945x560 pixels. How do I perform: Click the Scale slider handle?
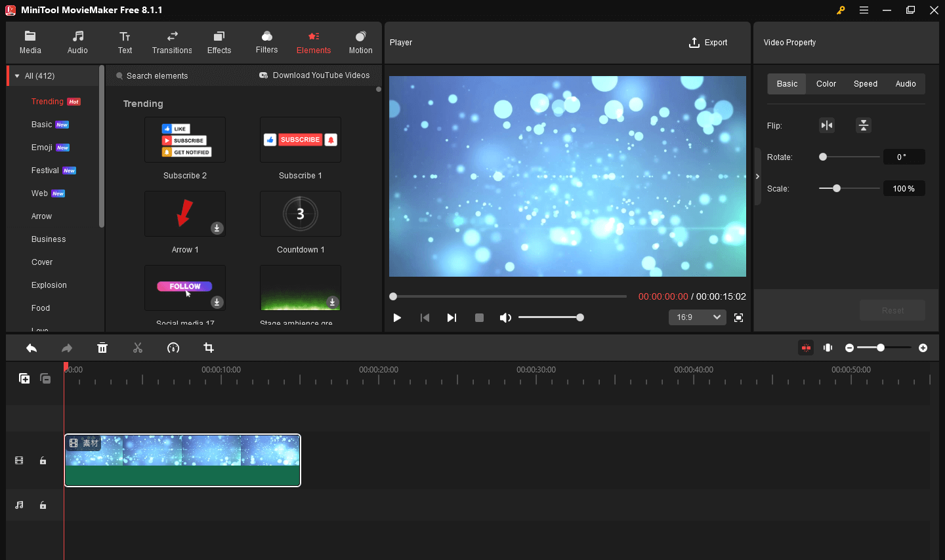tap(837, 188)
